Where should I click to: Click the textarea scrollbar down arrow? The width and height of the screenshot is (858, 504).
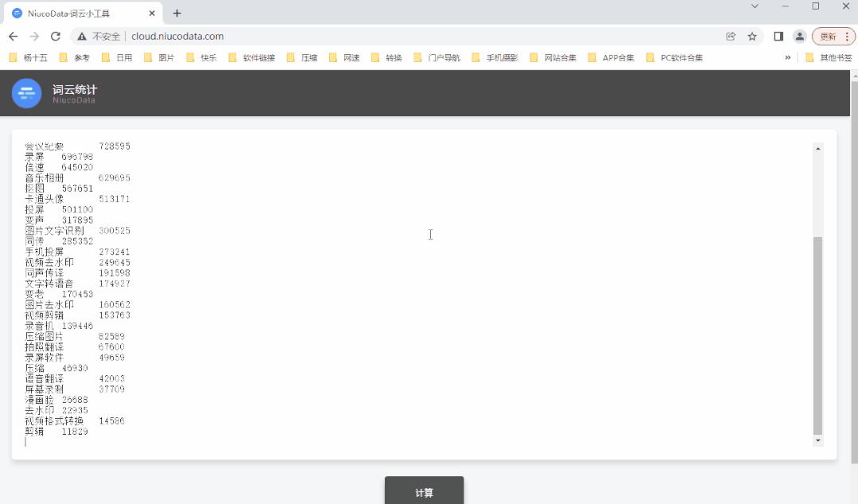[x=818, y=440]
